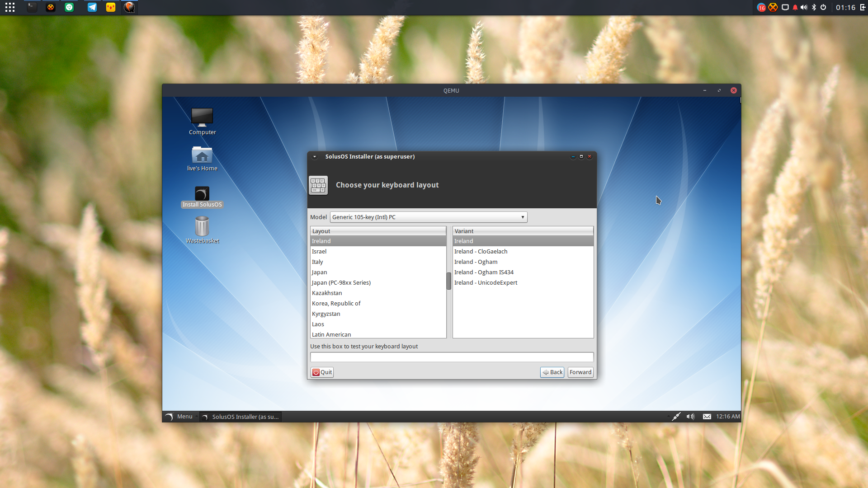This screenshot has height=488, width=868.
Task: Select Ireland - Ogham variant
Action: point(523,262)
